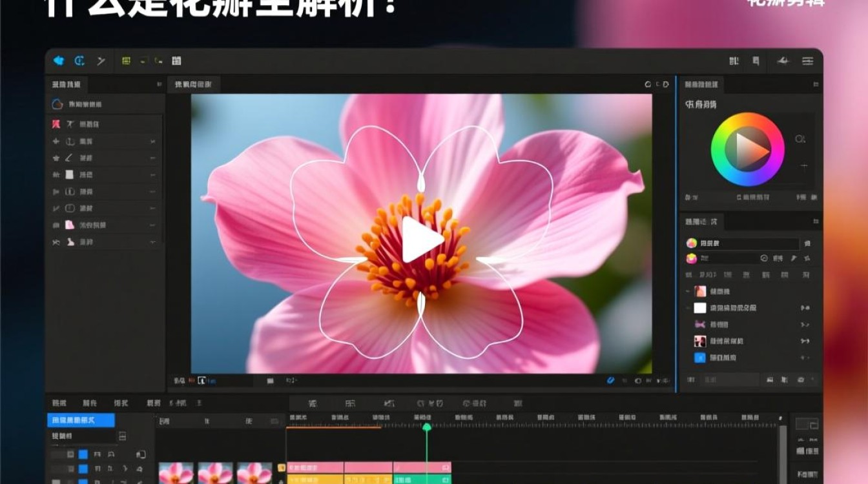The image size is (868, 484).
Task: Open the hamburger menu at top right
Action: tap(808, 61)
